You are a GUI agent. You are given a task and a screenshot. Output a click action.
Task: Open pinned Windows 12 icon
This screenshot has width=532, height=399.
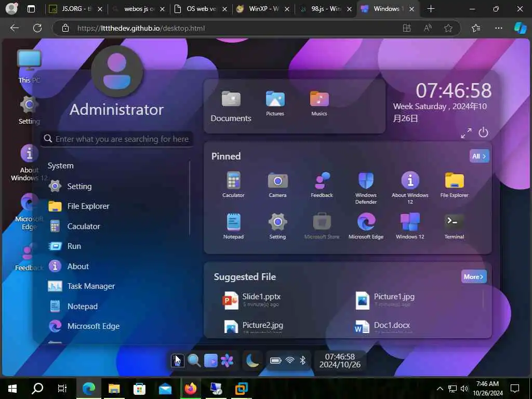pos(410,226)
